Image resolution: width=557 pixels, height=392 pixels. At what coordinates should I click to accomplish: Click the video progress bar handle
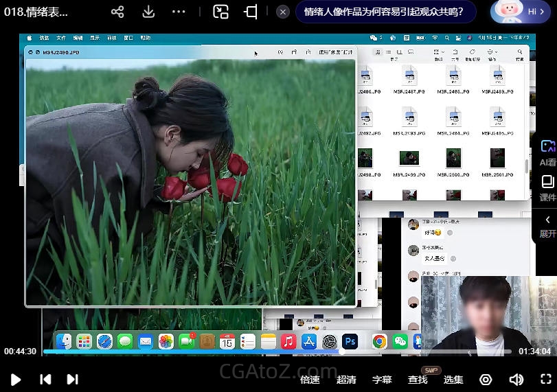click(x=341, y=351)
